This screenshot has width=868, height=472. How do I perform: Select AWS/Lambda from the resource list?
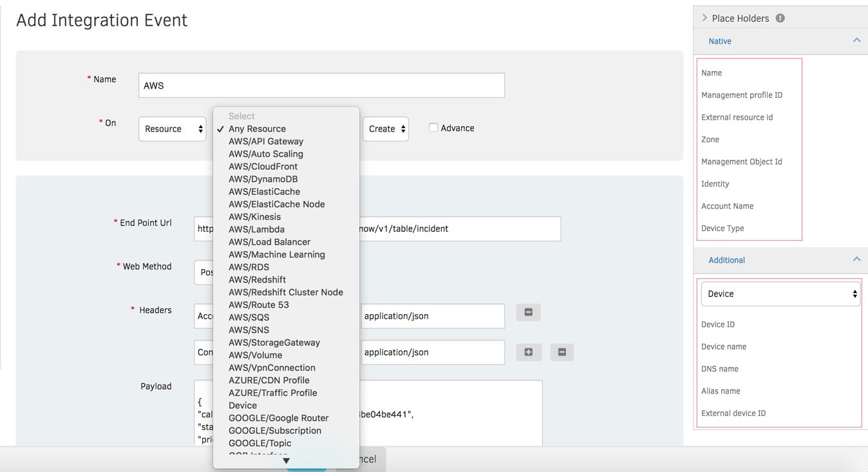point(256,229)
